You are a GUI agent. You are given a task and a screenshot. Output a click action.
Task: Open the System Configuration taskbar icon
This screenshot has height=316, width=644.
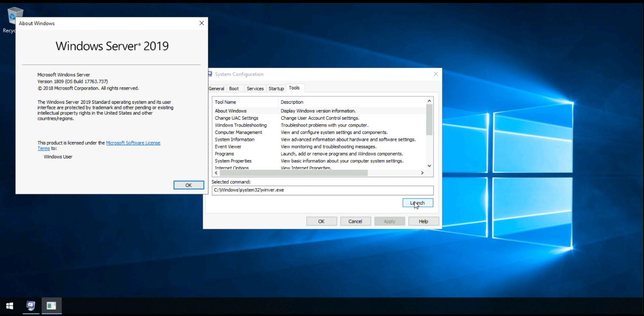tap(31, 306)
